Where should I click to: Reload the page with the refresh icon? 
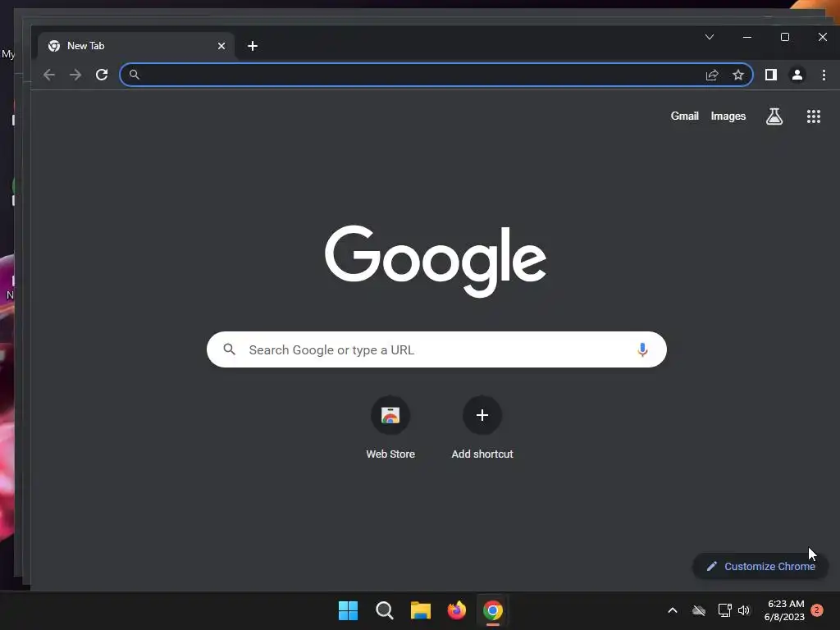[102, 75]
